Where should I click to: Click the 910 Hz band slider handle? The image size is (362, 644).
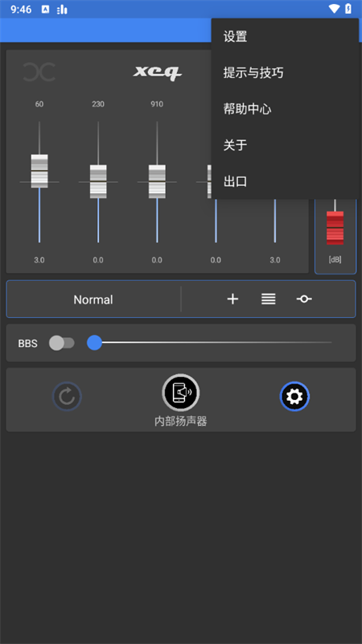157,182
